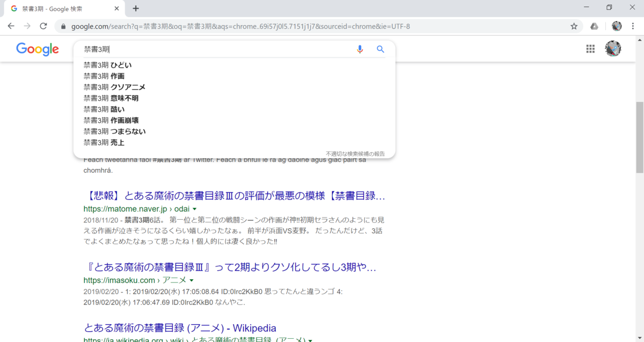Screen dimensions: 644x342
Task: Open とある魔術の禁書目録 (アニメ) - Wikipedia result
Action: click(180, 328)
